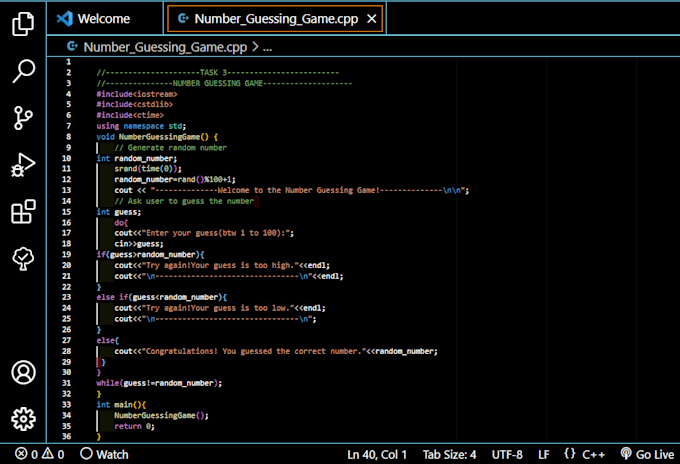The width and height of the screenshot is (680, 464).
Task: Open the Accounts profile icon
Action: 23,372
